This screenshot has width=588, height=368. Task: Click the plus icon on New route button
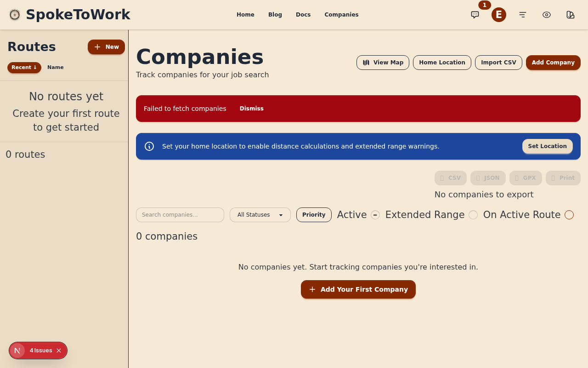(97, 46)
